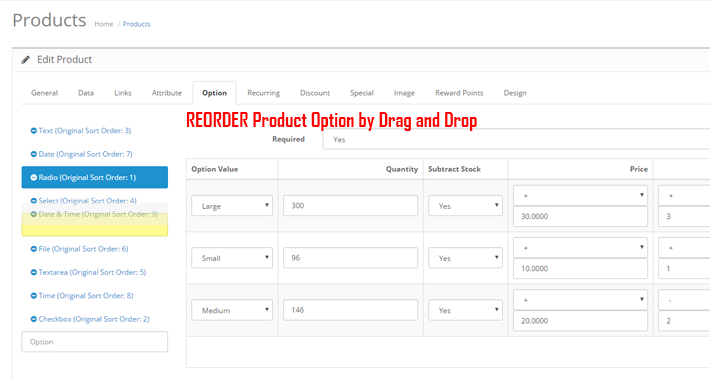The image size is (710, 380).
Task: Switch to the Discount tab
Action: pyautogui.click(x=315, y=93)
